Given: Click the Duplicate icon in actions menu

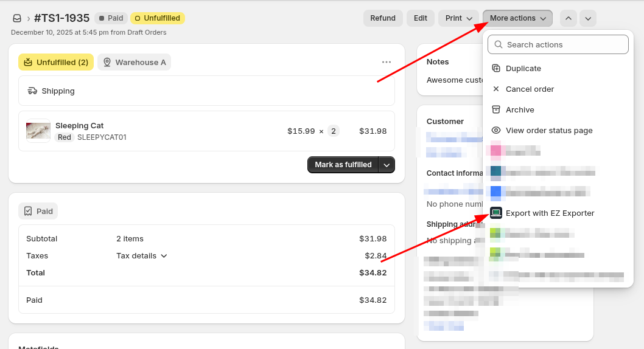Looking at the screenshot, I should tap(496, 69).
